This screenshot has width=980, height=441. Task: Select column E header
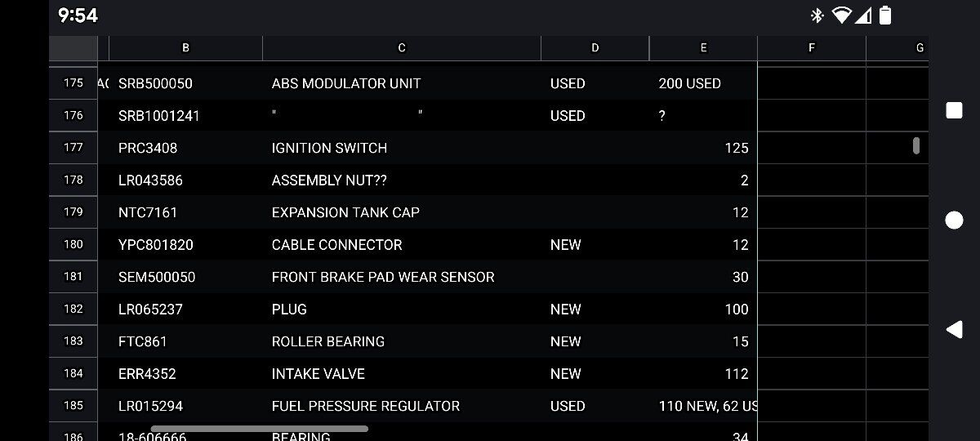coord(703,48)
